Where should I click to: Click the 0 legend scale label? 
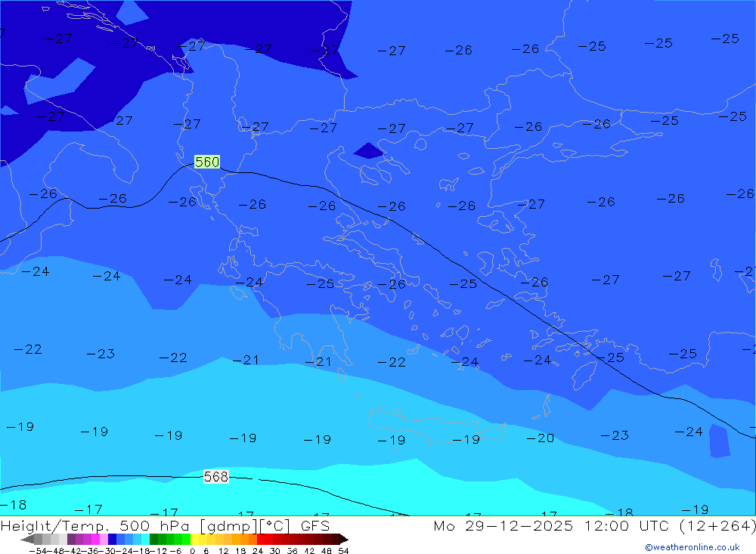pos(192,551)
